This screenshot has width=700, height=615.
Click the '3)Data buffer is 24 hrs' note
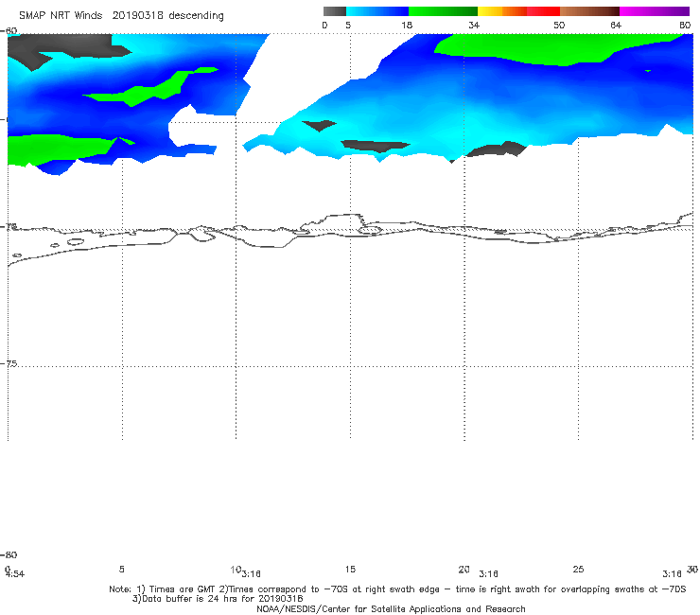point(218,599)
